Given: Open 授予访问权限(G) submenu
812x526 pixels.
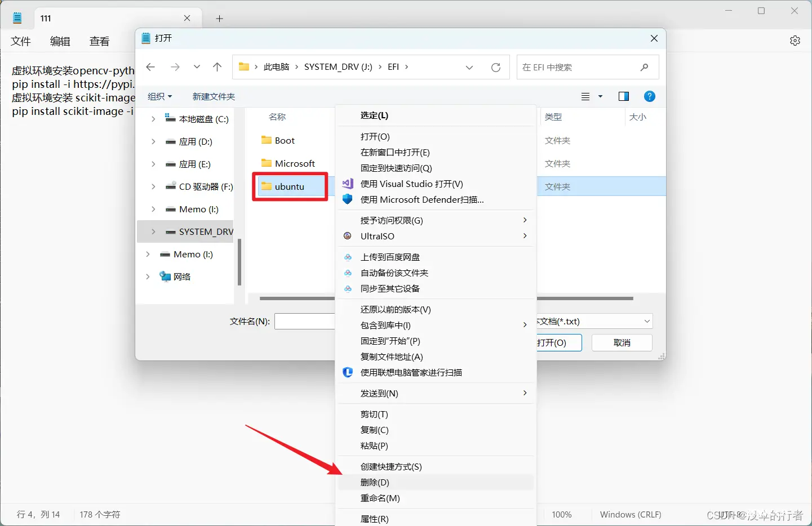Looking at the screenshot, I should tap(436, 220).
